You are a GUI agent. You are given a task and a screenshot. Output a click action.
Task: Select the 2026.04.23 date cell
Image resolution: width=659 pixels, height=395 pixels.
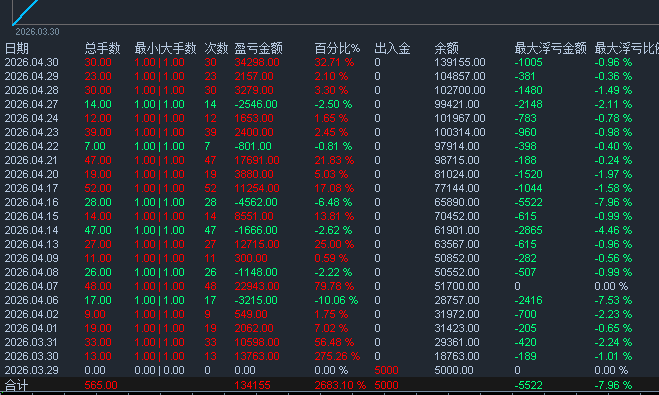point(32,132)
